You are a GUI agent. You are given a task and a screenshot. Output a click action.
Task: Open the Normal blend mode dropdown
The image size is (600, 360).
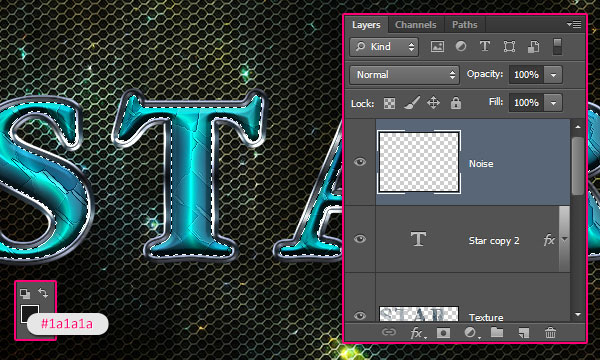[404, 75]
